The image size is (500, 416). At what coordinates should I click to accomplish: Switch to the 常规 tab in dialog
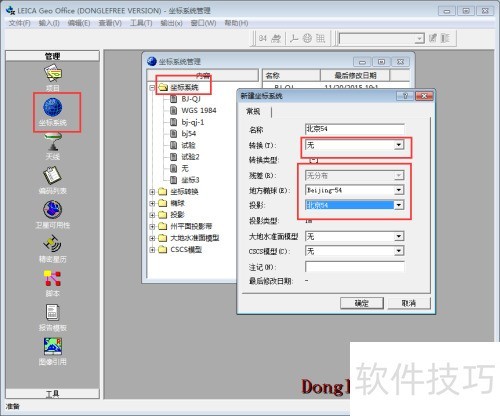253,111
